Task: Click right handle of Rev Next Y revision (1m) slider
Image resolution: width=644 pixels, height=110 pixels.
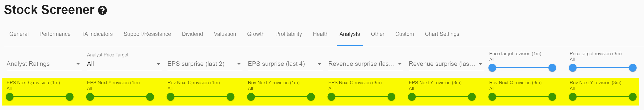Action: [311, 97]
